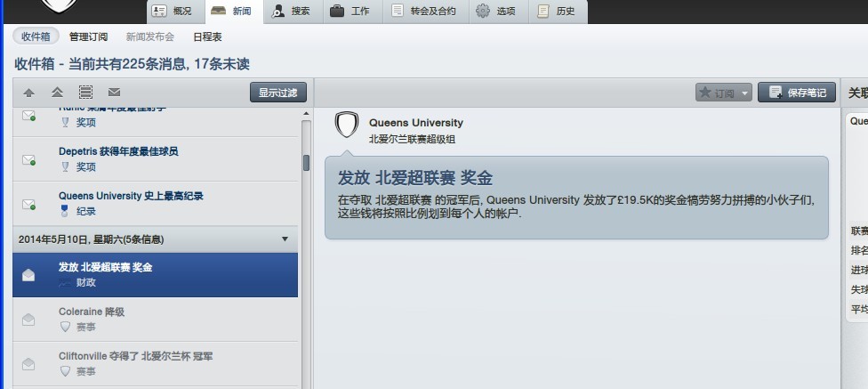This screenshot has width=868, height=389.
Task: Open the 管理订阅 sub-tab
Action: [89, 37]
